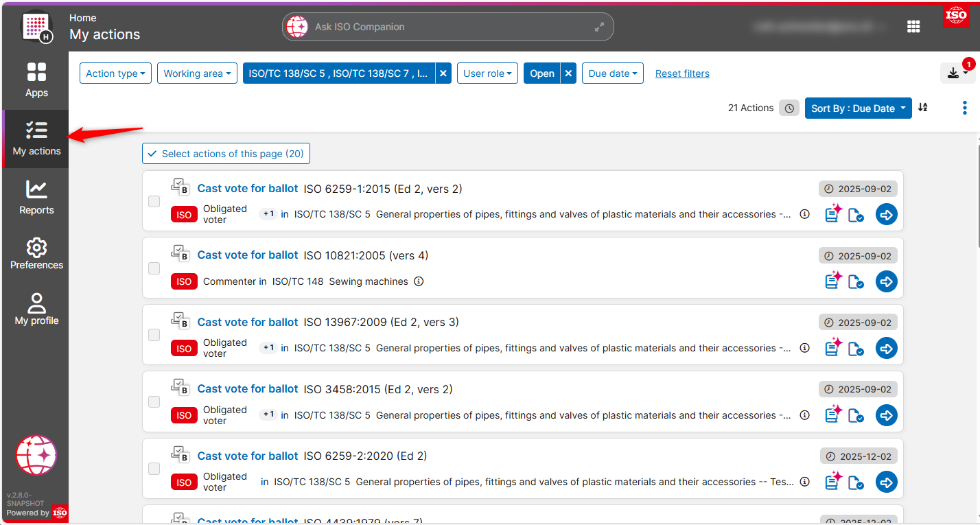The image size is (980, 525).
Task: Open Cast vote for ballot ISO 6259-2:2020
Action: coord(248,456)
